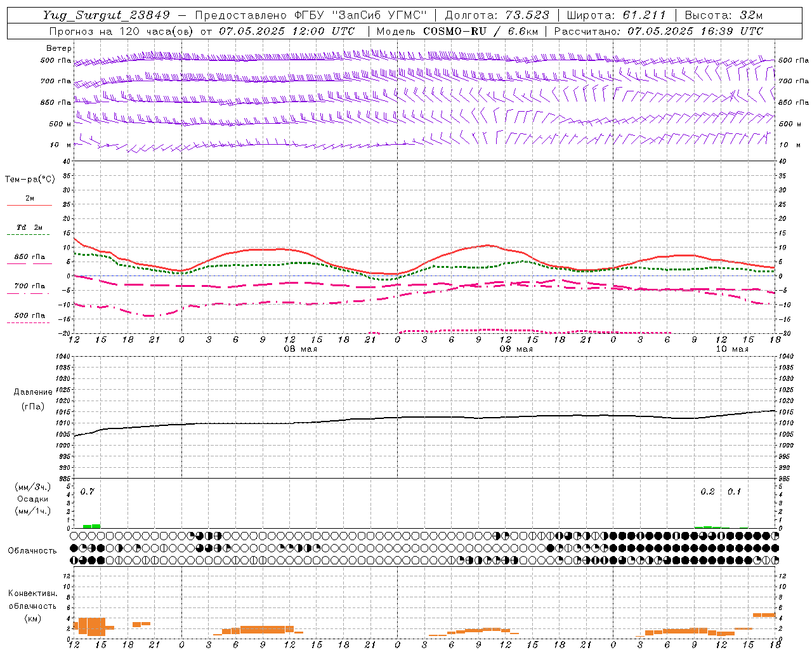Click the '(мм/3ч.)' precipitation unit label
Screen dimensions: 812x650
[x=32, y=487]
